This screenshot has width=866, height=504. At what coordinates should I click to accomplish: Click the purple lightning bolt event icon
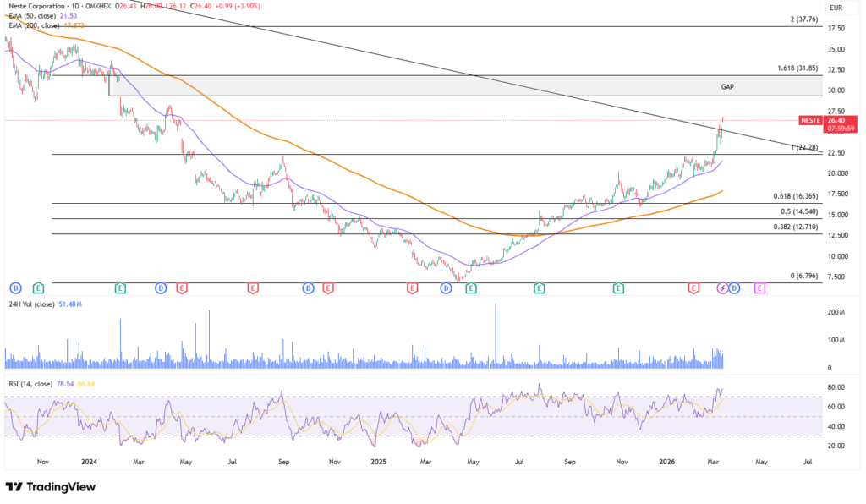pyautogui.click(x=722, y=288)
